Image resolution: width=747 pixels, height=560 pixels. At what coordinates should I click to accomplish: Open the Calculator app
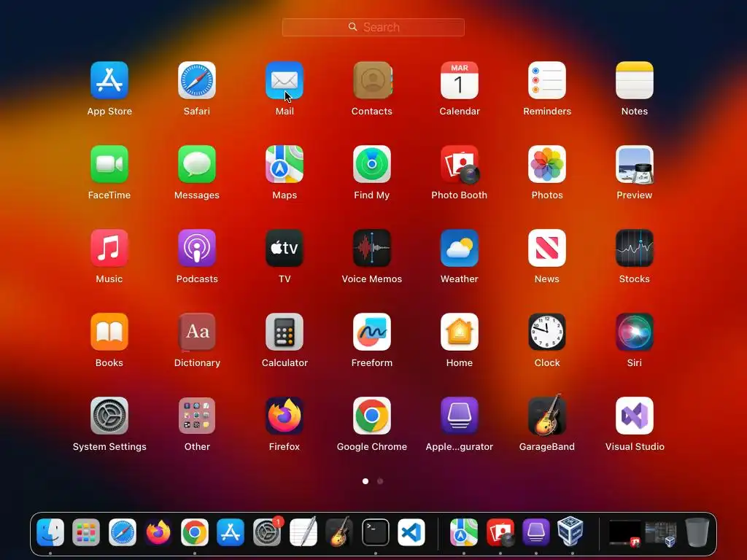point(285,332)
